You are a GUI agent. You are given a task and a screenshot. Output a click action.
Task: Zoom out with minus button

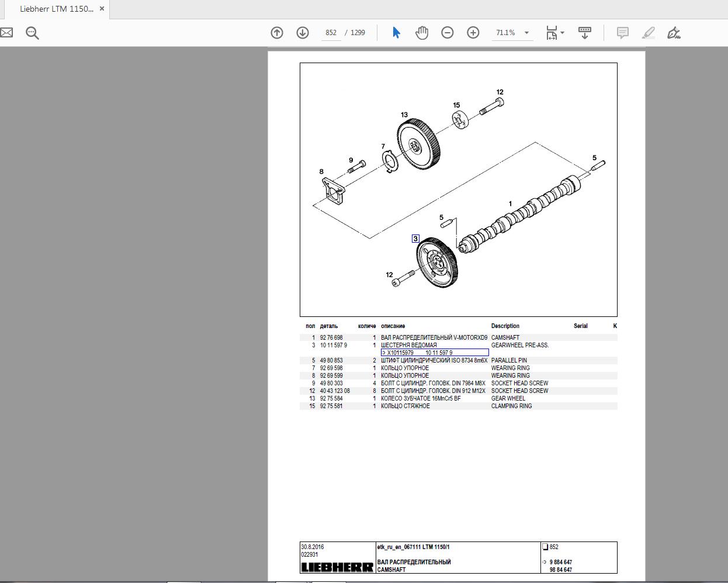coord(448,33)
